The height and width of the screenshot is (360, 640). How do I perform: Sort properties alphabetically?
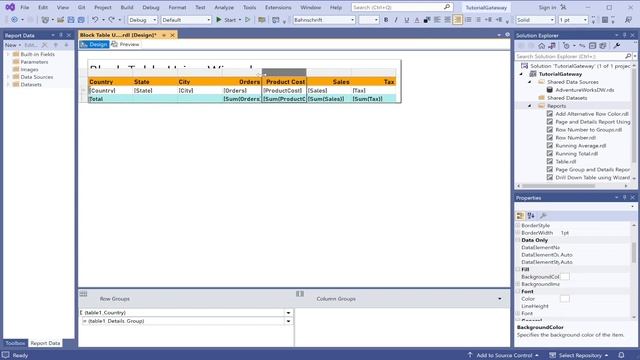(531, 216)
